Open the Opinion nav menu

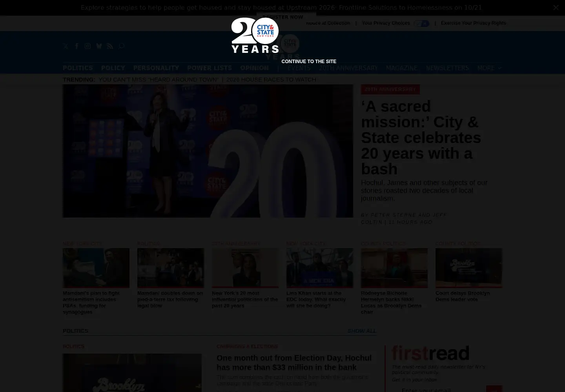pyautogui.click(x=254, y=68)
